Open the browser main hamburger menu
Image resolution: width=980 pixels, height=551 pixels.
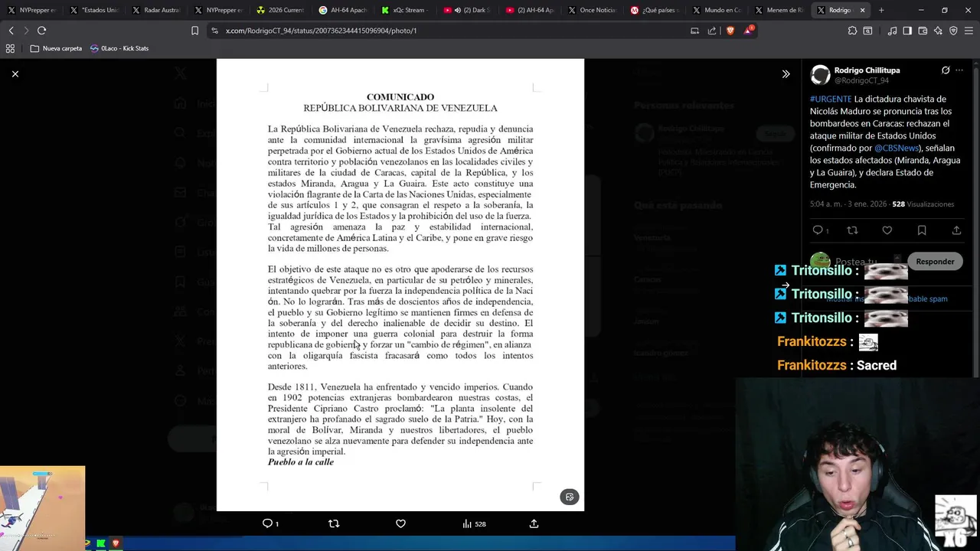pos(969,31)
